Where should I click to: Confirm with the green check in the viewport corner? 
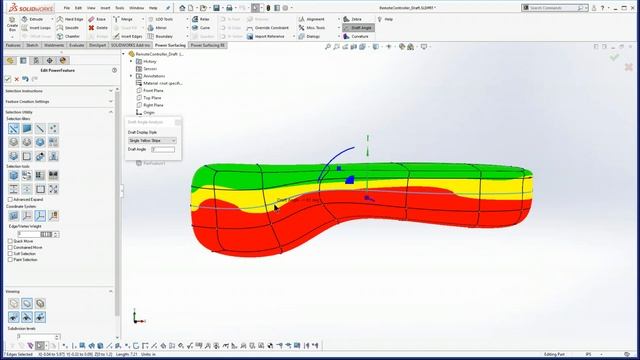click(614, 58)
